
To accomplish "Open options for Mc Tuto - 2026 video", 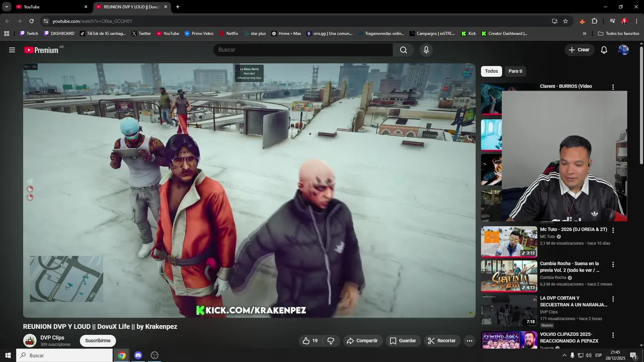I will click(x=613, y=230).
